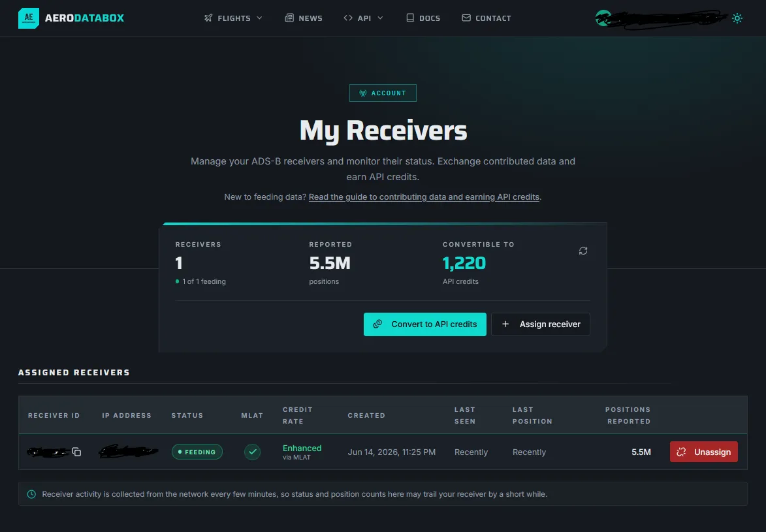
Task: Click the Enhanced credit rate text
Action: click(302, 448)
